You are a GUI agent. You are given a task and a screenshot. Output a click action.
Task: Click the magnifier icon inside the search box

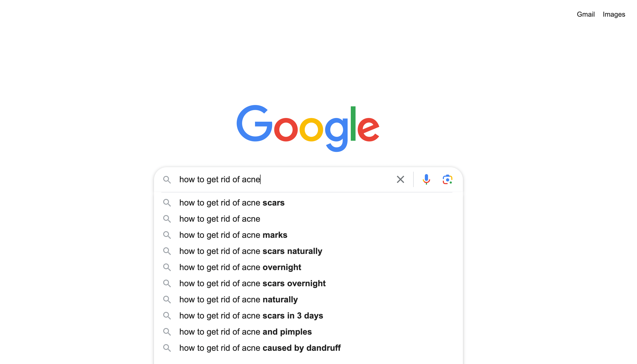[167, 180]
